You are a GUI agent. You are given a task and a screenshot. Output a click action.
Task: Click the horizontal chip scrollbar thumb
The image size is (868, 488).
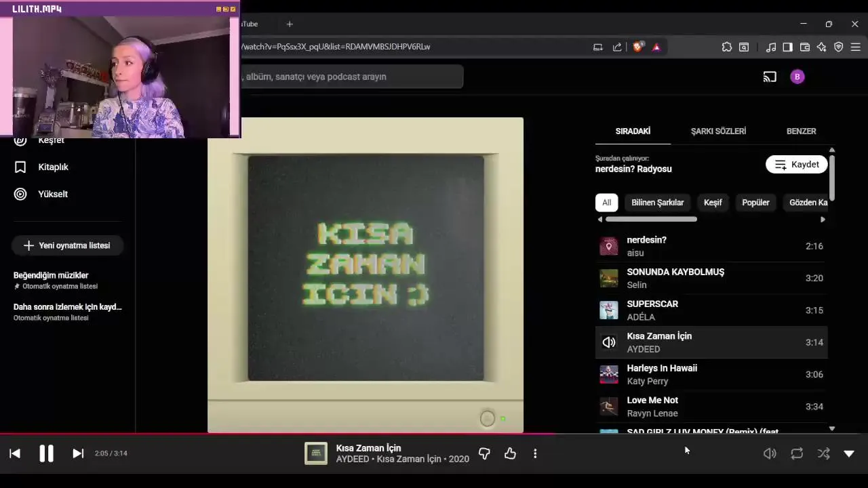[651, 220]
